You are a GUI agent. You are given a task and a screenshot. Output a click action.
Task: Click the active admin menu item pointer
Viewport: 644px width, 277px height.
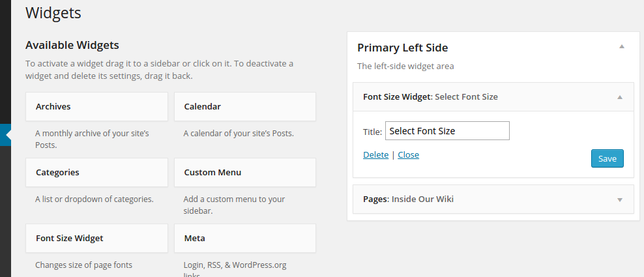point(6,134)
